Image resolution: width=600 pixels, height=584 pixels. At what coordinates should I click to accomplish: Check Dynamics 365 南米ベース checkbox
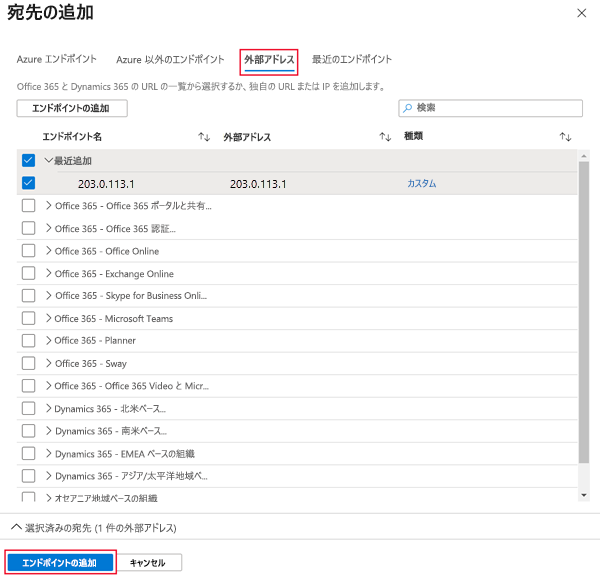pyautogui.click(x=28, y=431)
